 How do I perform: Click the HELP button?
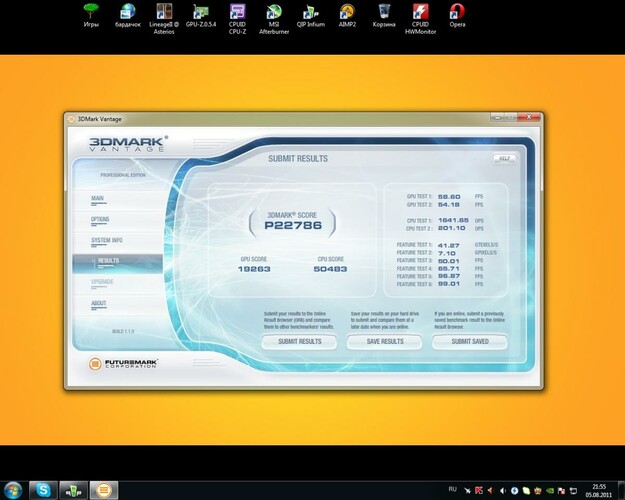tap(504, 158)
